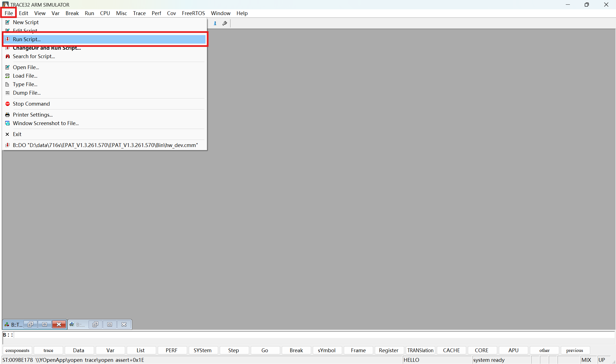Choose New Script from File menu
Viewport: 616px width, 364px height.
click(x=105, y=22)
